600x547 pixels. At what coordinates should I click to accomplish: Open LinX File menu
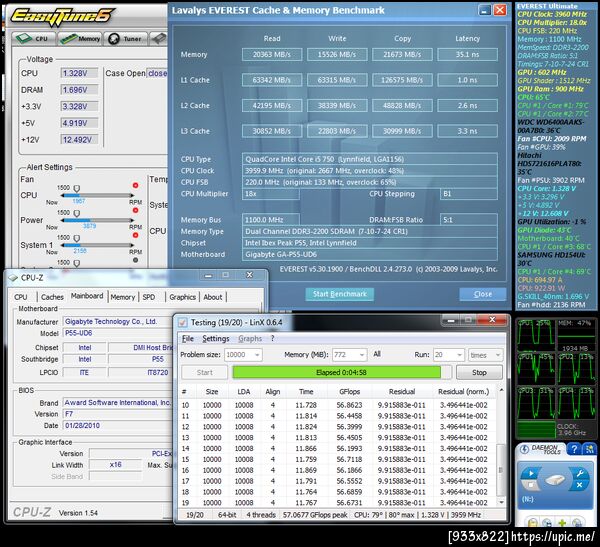click(188, 338)
